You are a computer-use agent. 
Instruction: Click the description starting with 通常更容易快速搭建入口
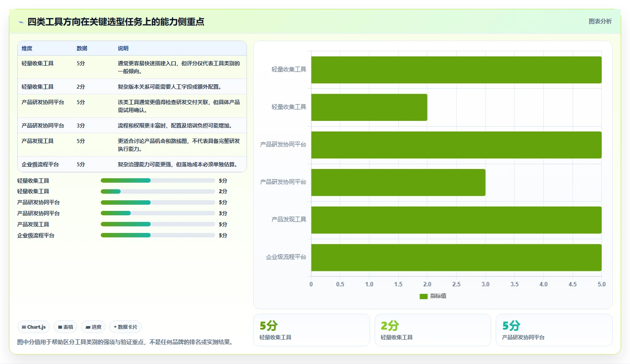click(x=179, y=68)
